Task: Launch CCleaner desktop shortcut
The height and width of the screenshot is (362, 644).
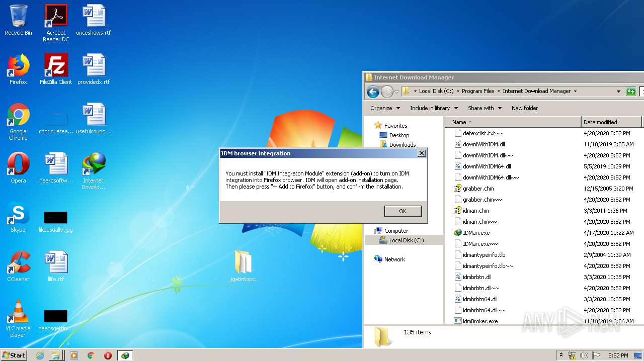Action: click(x=18, y=266)
